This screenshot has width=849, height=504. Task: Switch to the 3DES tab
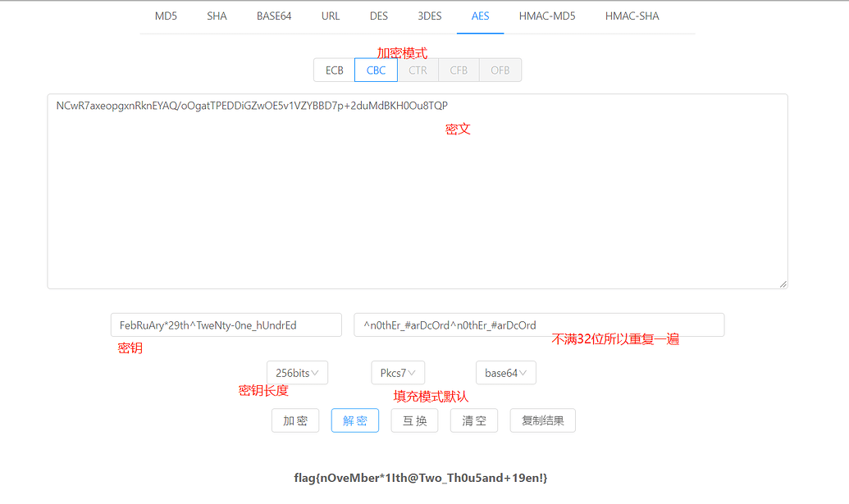(429, 16)
